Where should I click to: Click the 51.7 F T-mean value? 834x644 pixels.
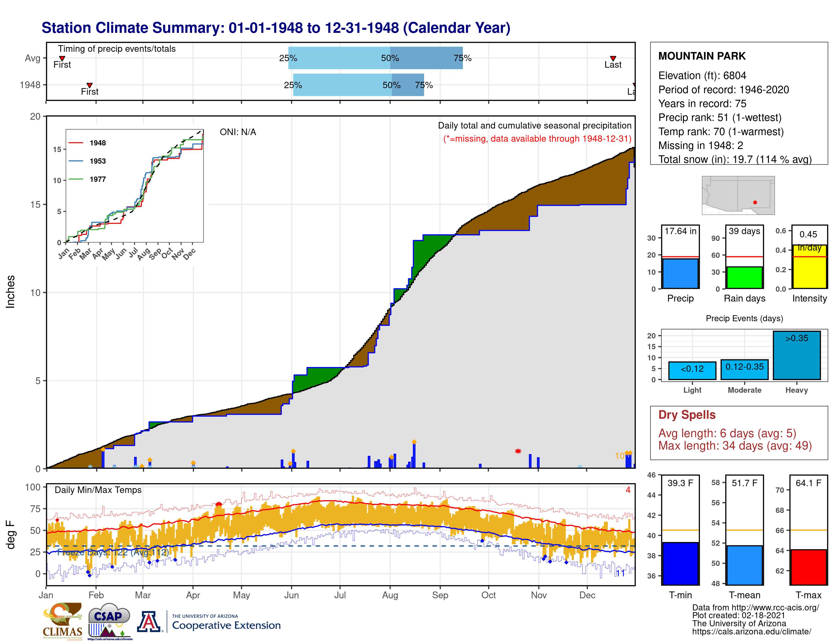coord(744,483)
